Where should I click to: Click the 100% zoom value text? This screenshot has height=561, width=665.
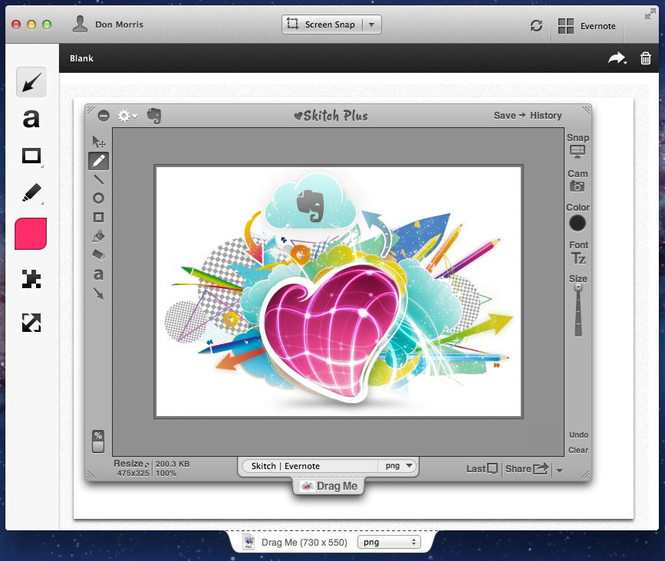click(x=166, y=473)
